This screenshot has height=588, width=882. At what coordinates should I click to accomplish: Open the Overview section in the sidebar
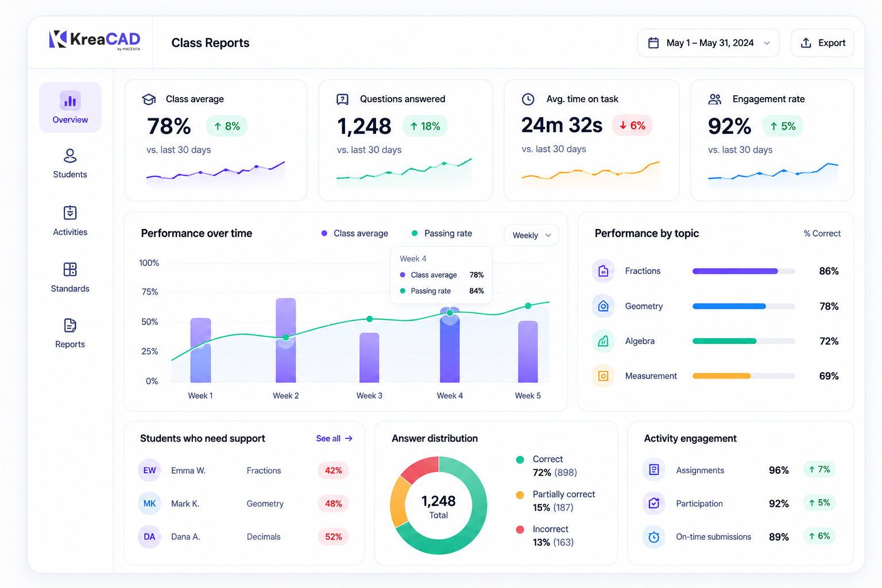tap(70, 107)
